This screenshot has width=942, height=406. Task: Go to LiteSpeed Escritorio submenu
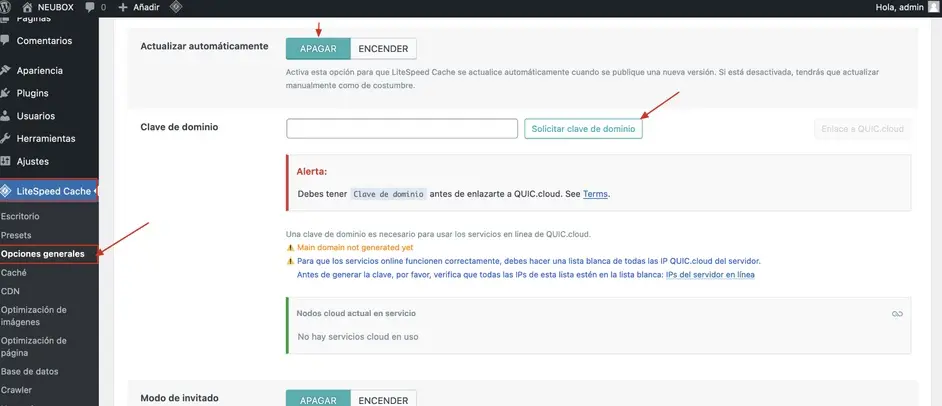pos(20,216)
